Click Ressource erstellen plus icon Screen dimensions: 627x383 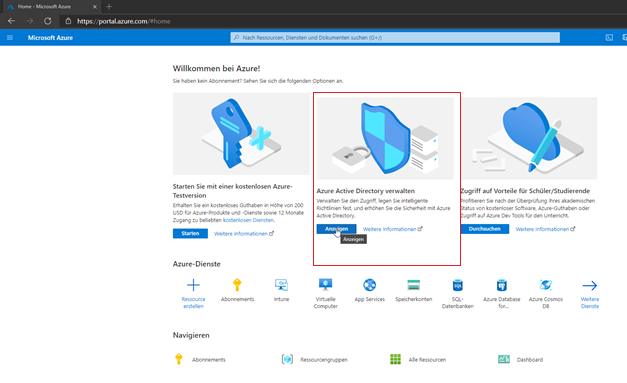pos(194,285)
